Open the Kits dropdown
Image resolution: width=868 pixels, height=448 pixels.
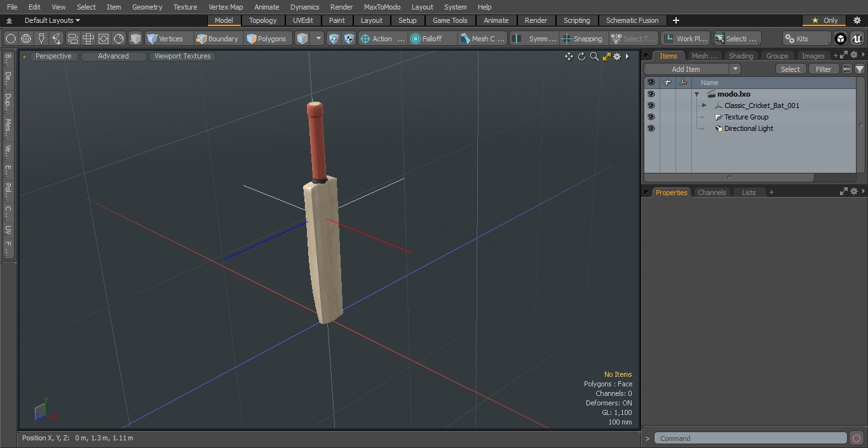[x=806, y=39]
